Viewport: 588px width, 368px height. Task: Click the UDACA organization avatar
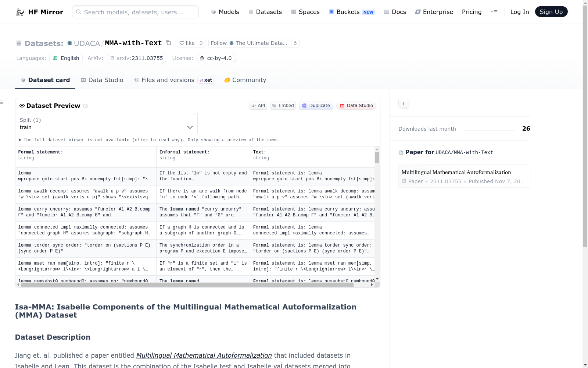pyautogui.click(x=70, y=43)
